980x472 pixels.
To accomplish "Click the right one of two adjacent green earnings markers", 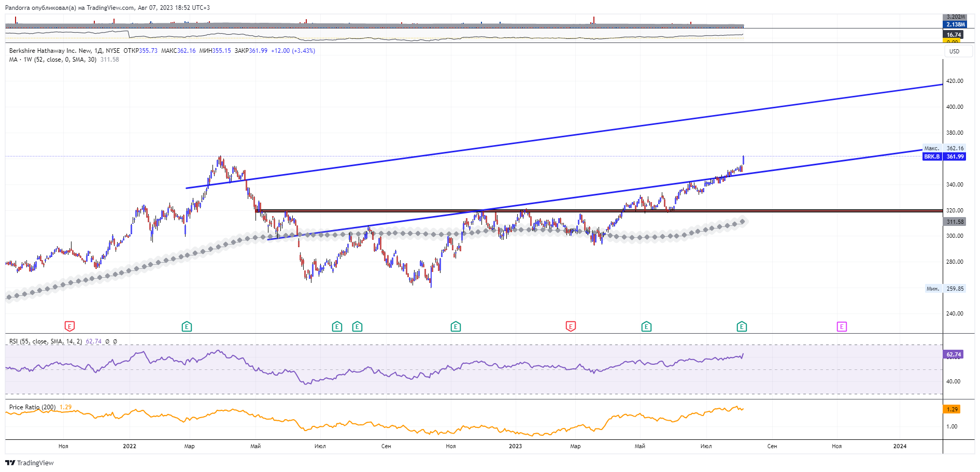I will 357,326.
